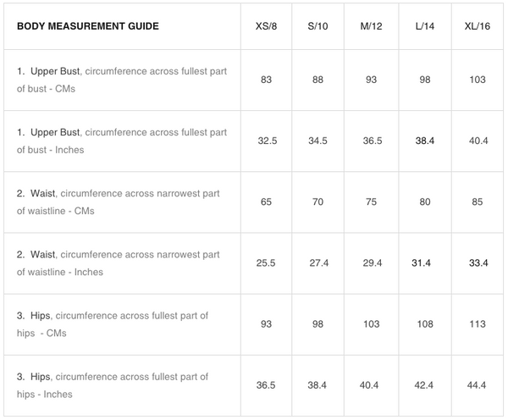This screenshot has height=420, width=508.
Task: Click the L/14 size column header
Action: pyautogui.click(x=425, y=26)
